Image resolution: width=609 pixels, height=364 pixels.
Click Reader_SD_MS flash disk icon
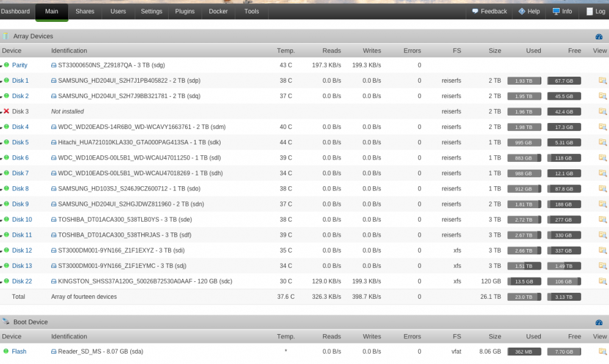tap(54, 352)
